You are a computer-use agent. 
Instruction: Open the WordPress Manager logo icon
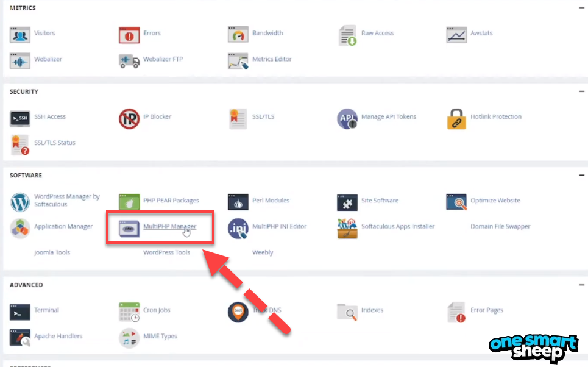(x=20, y=202)
